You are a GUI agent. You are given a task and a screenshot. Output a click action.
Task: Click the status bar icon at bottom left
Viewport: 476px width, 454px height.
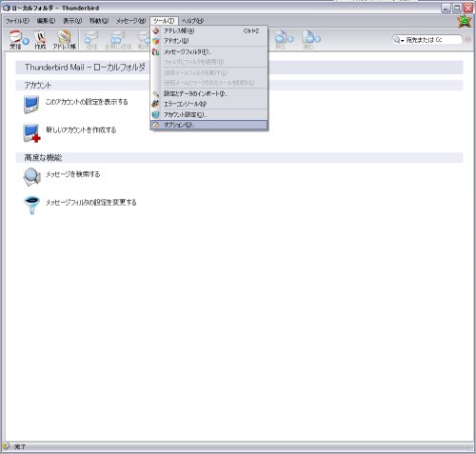click(6, 446)
